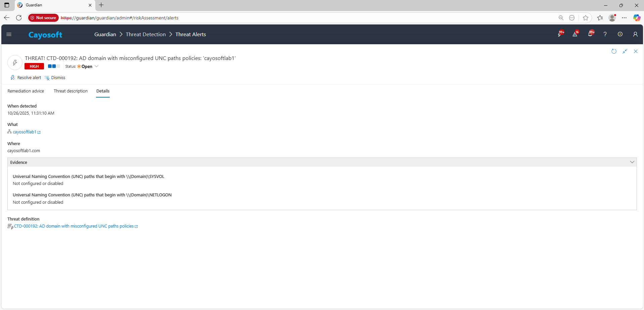Open the help question mark icon
Image resolution: width=644 pixels, height=310 pixels.
pyautogui.click(x=605, y=34)
